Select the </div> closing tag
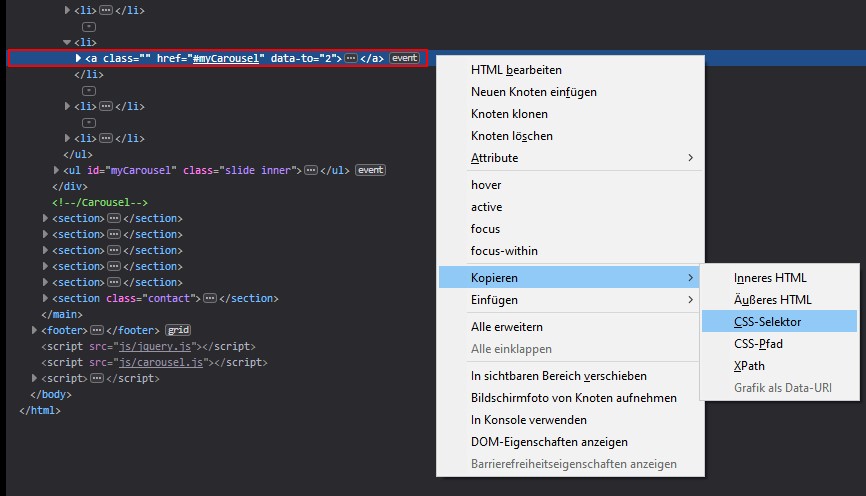Viewport: 866px width, 496px height. [x=70, y=186]
